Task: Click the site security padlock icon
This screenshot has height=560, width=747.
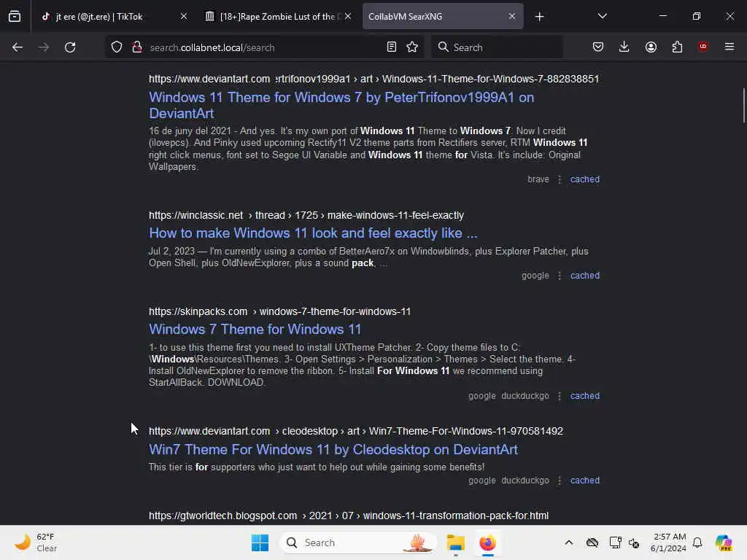Action: click(x=137, y=47)
